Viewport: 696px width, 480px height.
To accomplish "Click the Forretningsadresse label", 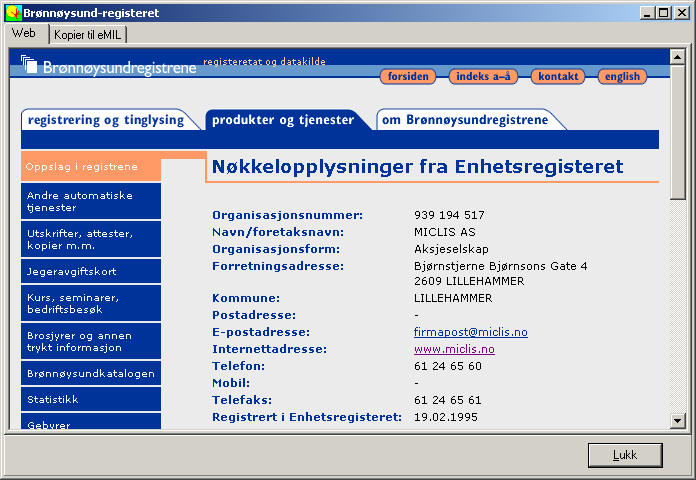I will (278, 266).
